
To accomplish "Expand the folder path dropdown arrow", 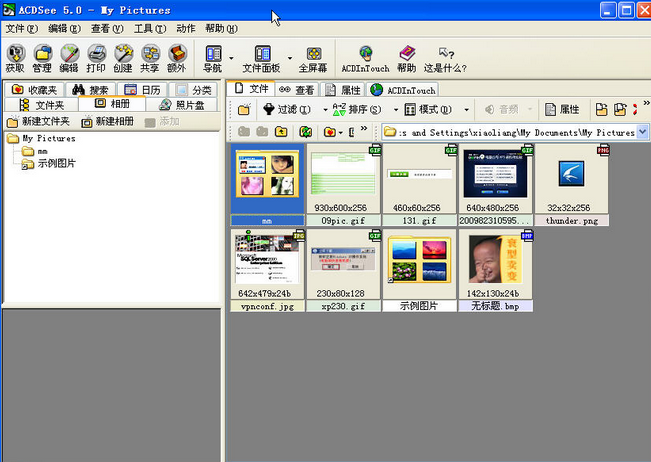I will (642, 132).
